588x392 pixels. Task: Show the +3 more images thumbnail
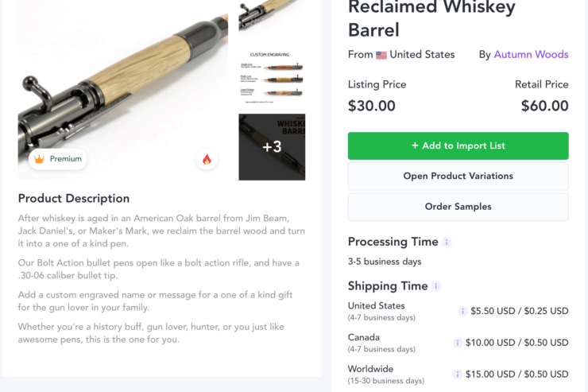272,147
